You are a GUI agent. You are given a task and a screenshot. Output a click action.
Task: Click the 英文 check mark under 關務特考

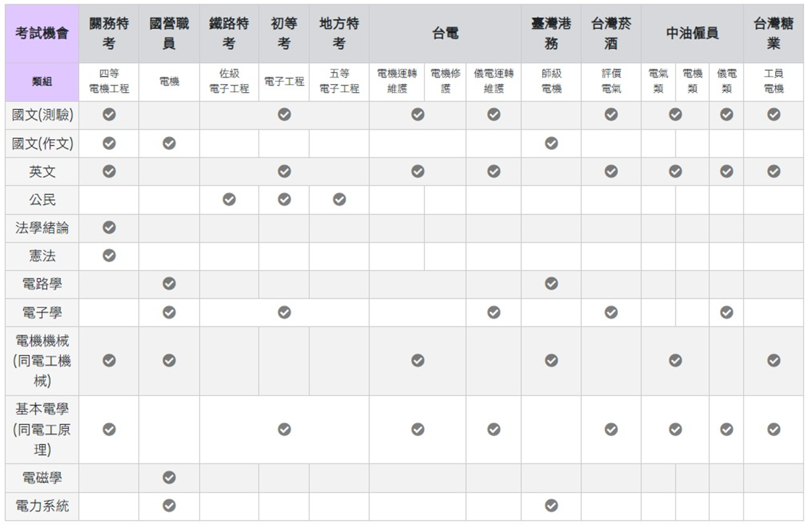tap(109, 172)
